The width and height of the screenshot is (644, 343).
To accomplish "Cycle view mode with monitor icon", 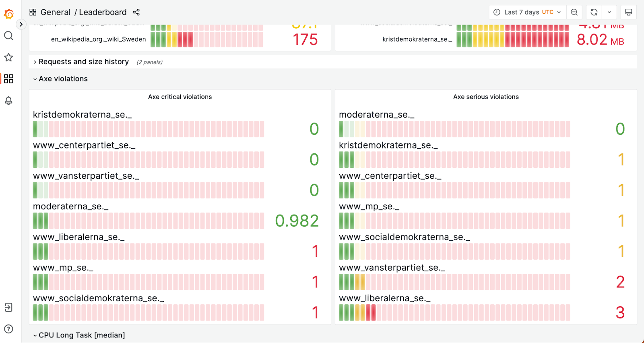I will point(629,12).
